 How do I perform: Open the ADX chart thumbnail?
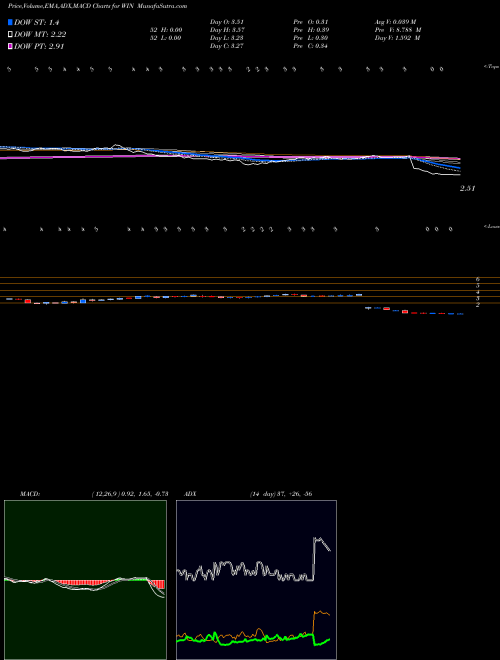(256, 580)
